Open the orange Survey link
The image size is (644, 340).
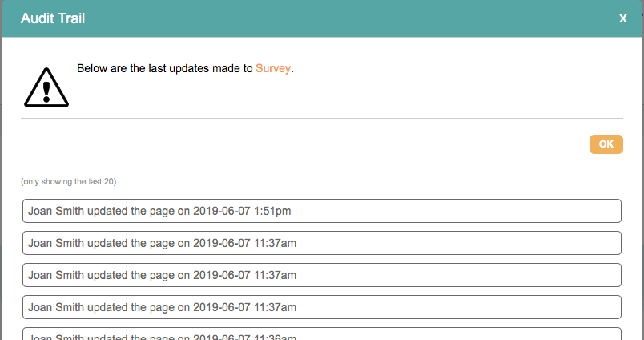pos(273,69)
